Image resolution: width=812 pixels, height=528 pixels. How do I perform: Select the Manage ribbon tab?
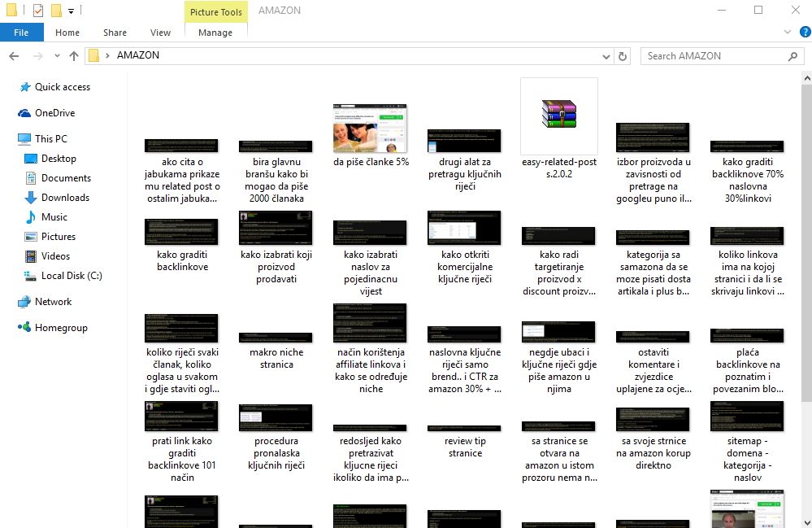click(x=215, y=32)
